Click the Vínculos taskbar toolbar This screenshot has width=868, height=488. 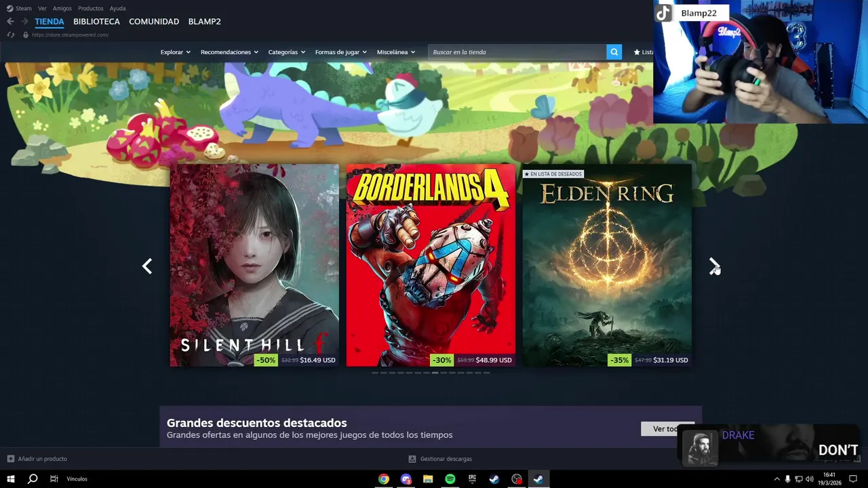pyautogui.click(x=77, y=479)
